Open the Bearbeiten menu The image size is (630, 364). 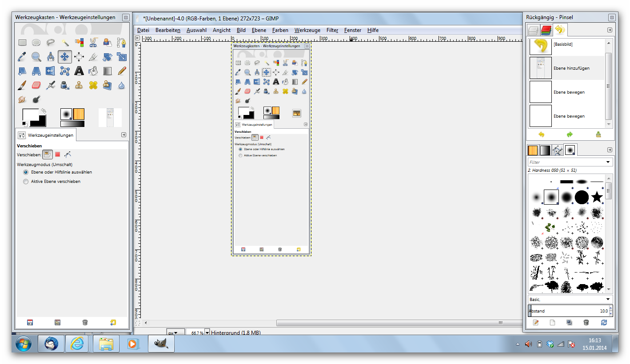(168, 30)
